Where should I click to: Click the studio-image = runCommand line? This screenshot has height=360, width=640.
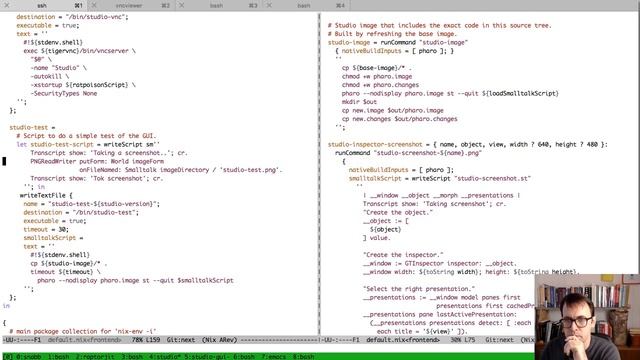pyautogui.click(x=398, y=42)
